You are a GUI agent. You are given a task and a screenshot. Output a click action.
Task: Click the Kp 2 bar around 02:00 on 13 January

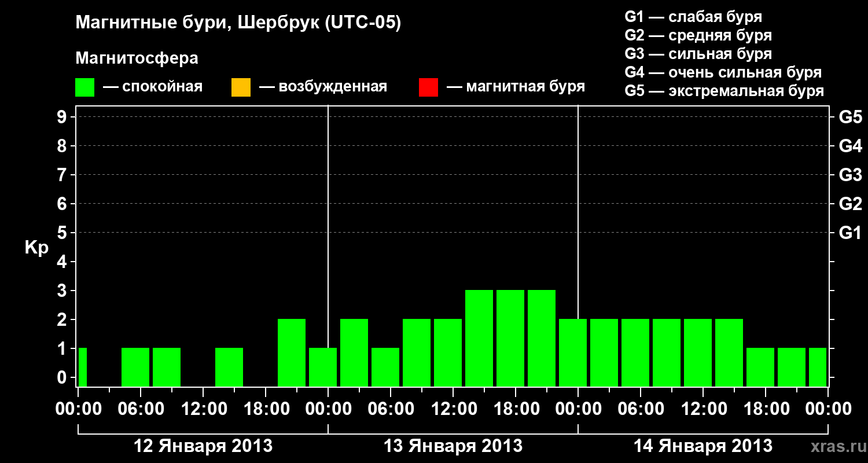click(354, 352)
